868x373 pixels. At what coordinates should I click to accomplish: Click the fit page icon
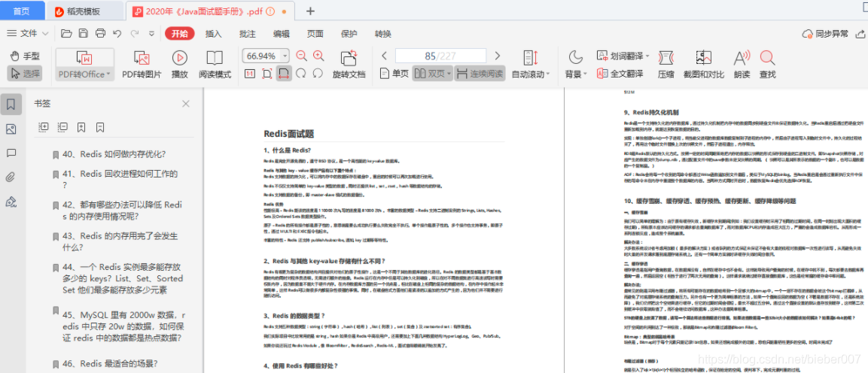[266, 73]
